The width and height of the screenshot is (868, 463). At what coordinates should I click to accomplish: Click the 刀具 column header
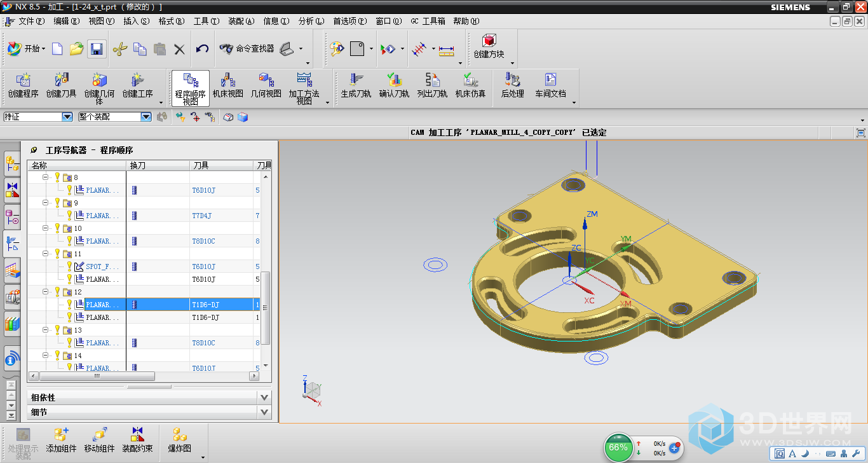tap(222, 165)
